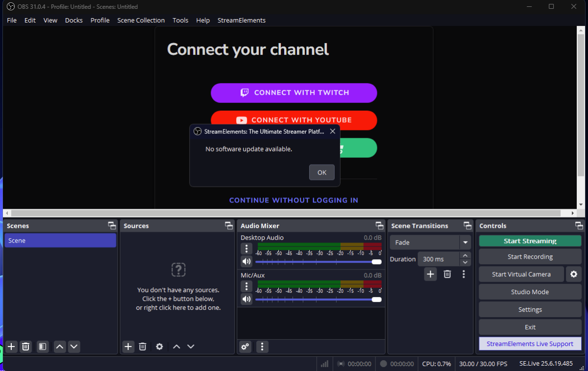Open Audio Mixer bottom three-dot menu
The image size is (588, 371).
[262, 346]
